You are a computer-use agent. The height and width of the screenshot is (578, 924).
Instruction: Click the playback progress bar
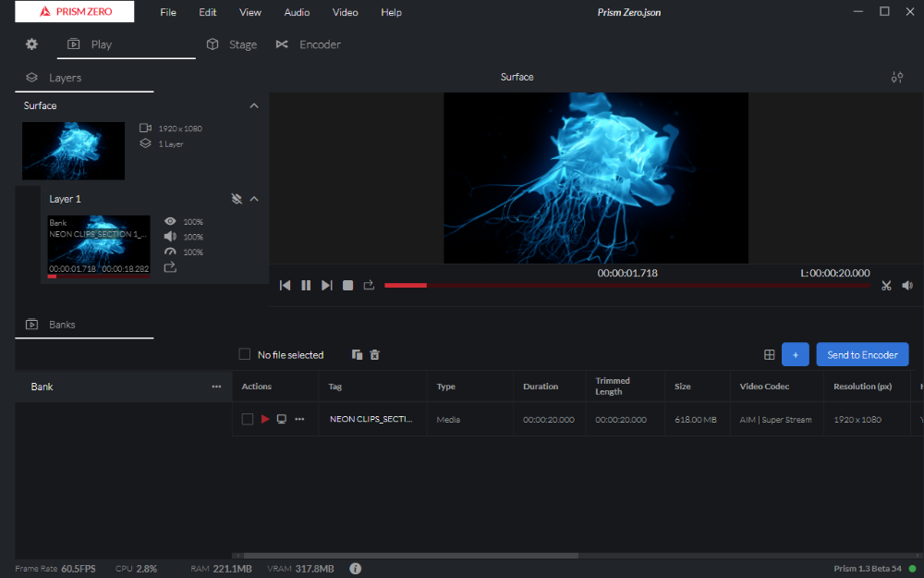tap(626, 286)
